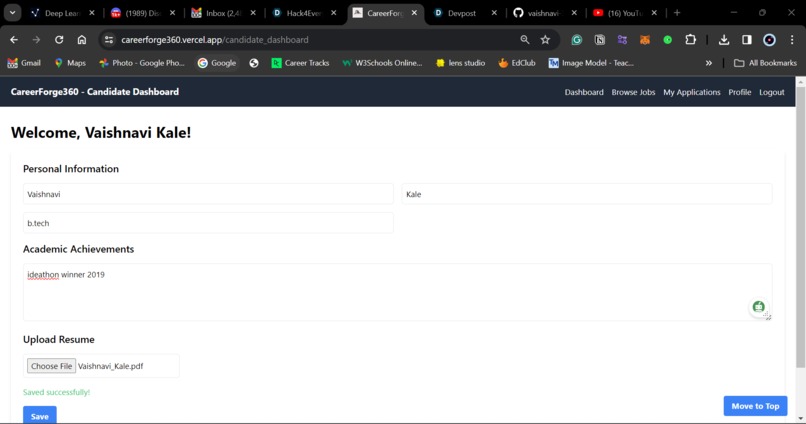Screen dimensions: 806x424
Task: Go back with the browser back arrow
Action: tap(14, 40)
